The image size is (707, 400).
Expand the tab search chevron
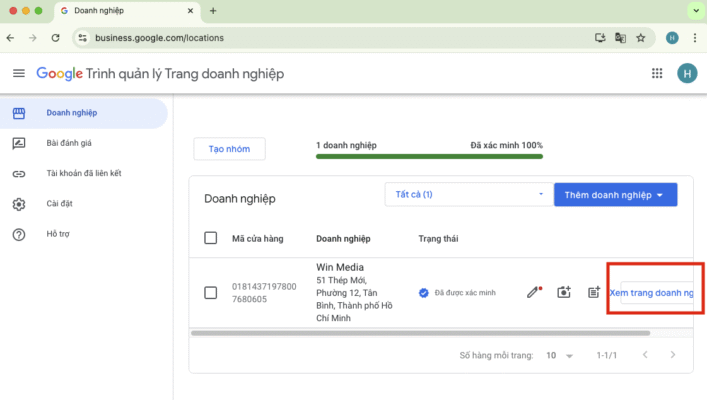(x=696, y=11)
